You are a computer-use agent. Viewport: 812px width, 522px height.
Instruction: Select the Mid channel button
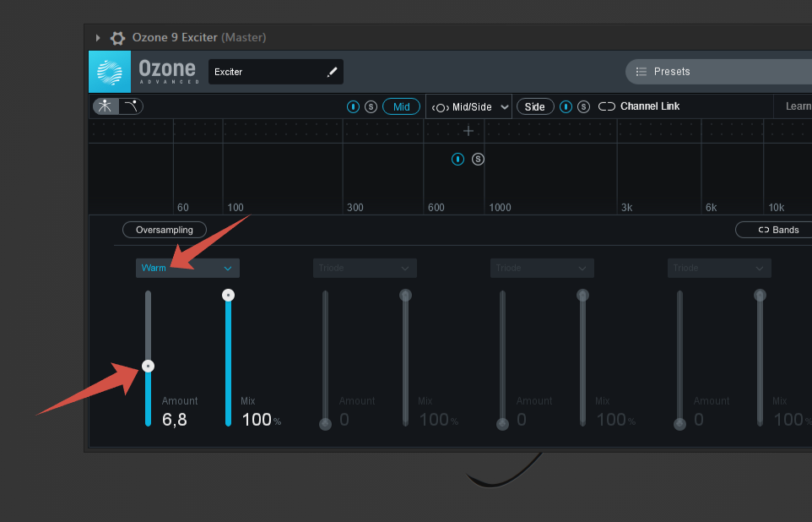[x=401, y=106]
